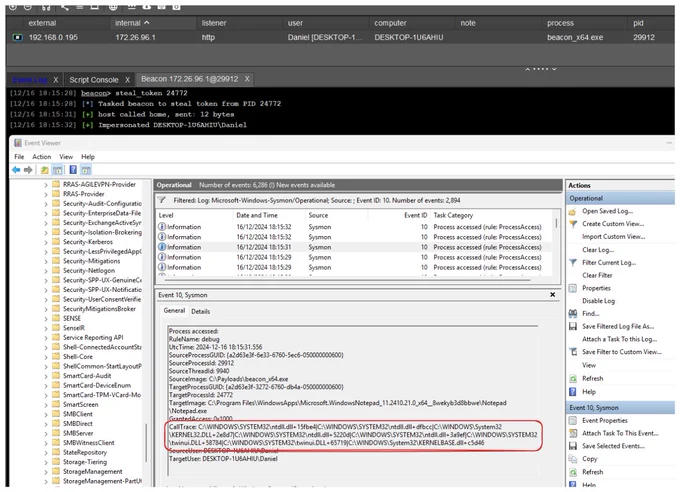Toggle the Show/Hide Action Pane toolbar icon
680x492 pixels.
click(86, 170)
